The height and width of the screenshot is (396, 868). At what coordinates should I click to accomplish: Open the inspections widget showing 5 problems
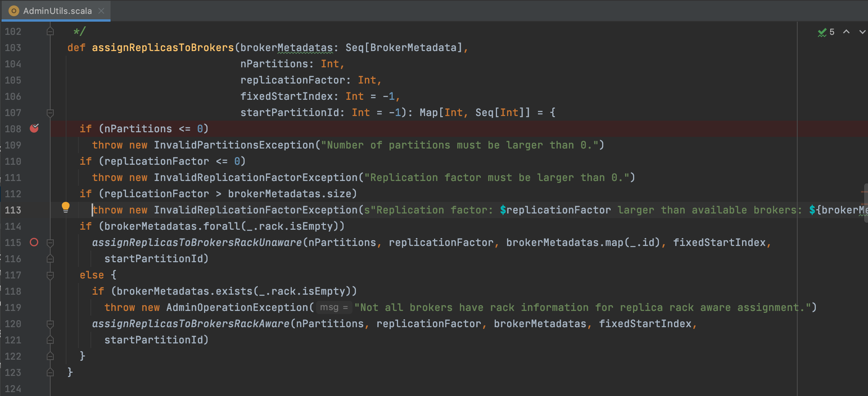pos(826,32)
